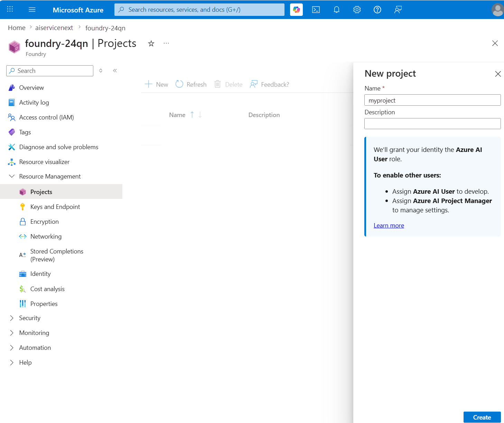The height and width of the screenshot is (423, 504).
Task: Sort descending by Name down arrow
Action: coord(200,115)
